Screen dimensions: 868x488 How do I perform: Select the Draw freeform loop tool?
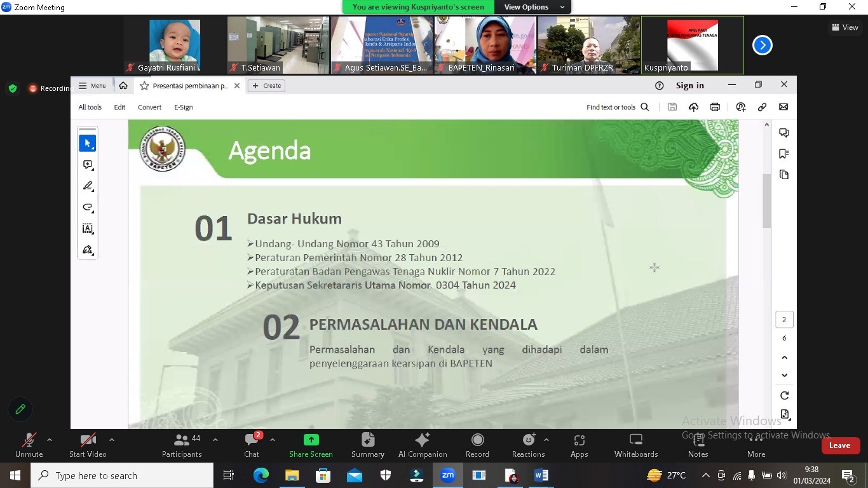pos(88,207)
